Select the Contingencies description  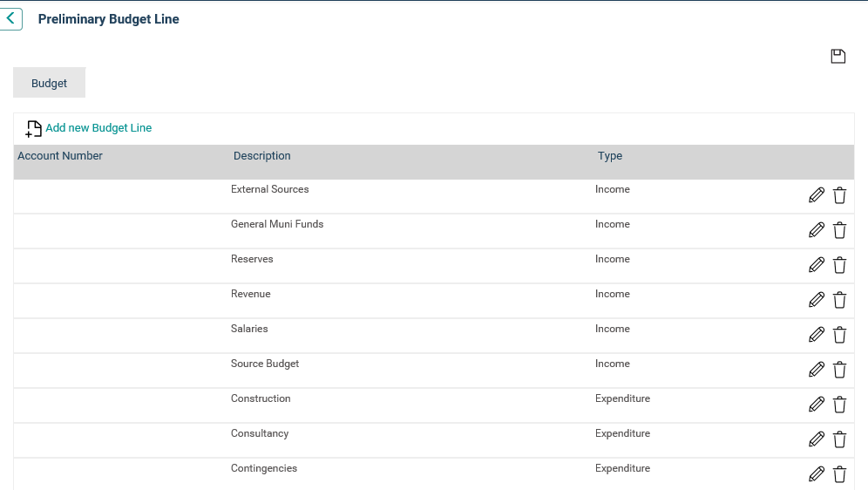click(263, 468)
